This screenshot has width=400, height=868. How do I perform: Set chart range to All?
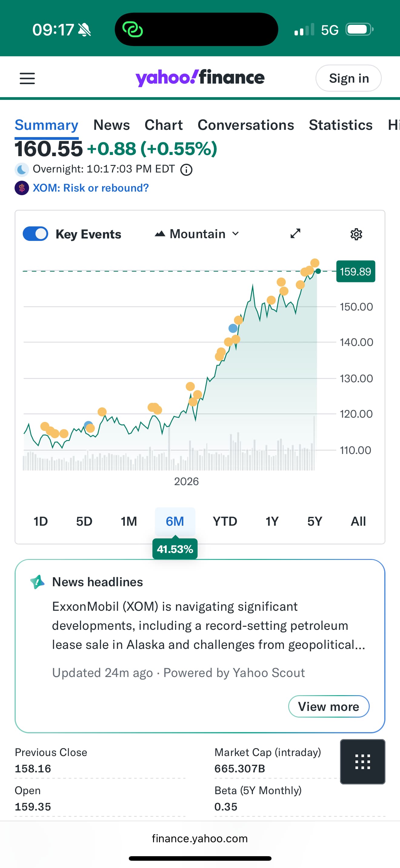click(358, 521)
